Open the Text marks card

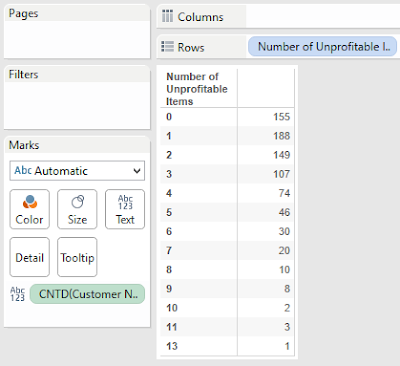[125, 209]
